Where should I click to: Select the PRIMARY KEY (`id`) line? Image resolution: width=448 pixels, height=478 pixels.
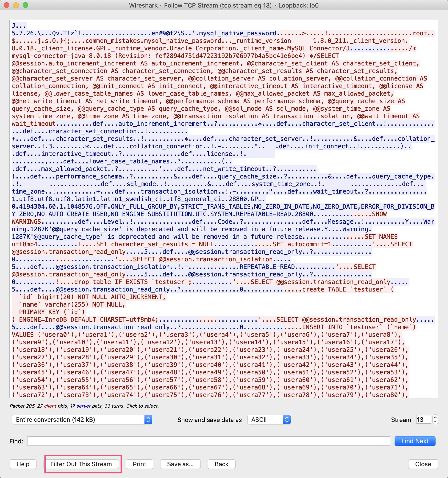click(52, 312)
